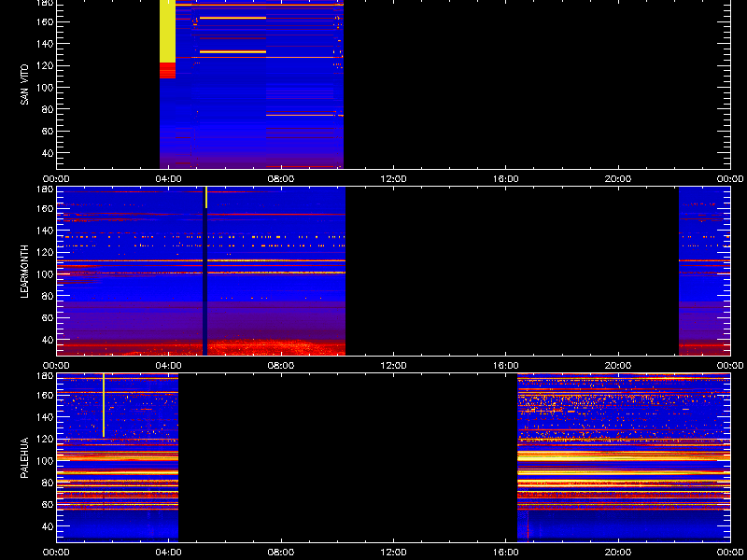The height and width of the screenshot is (560, 747).
Task: Click 20:00 under the San Vito plot
Action: [x=618, y=179]
